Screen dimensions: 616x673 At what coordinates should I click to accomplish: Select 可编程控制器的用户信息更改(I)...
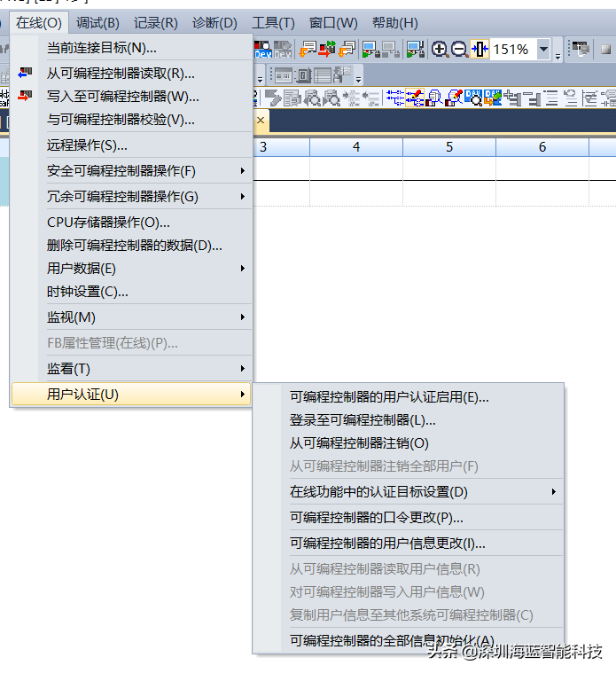click(x=408, y=543)
